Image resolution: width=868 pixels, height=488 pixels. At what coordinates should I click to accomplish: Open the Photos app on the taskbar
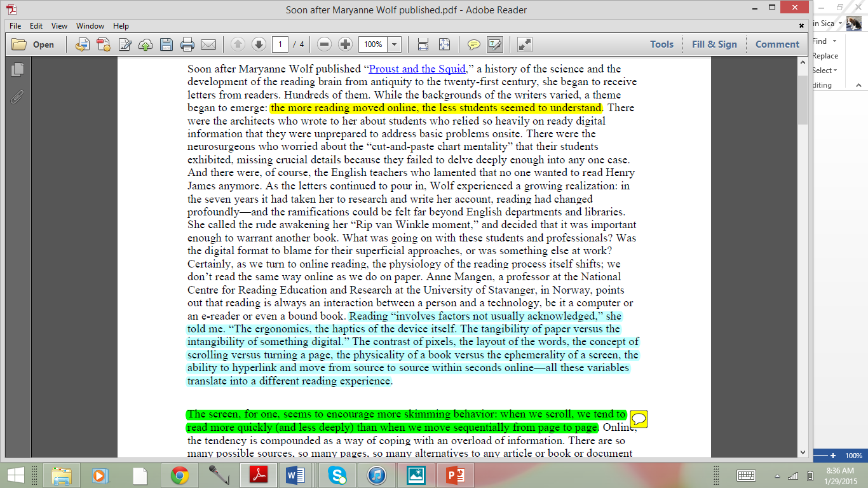pos(416,475)
